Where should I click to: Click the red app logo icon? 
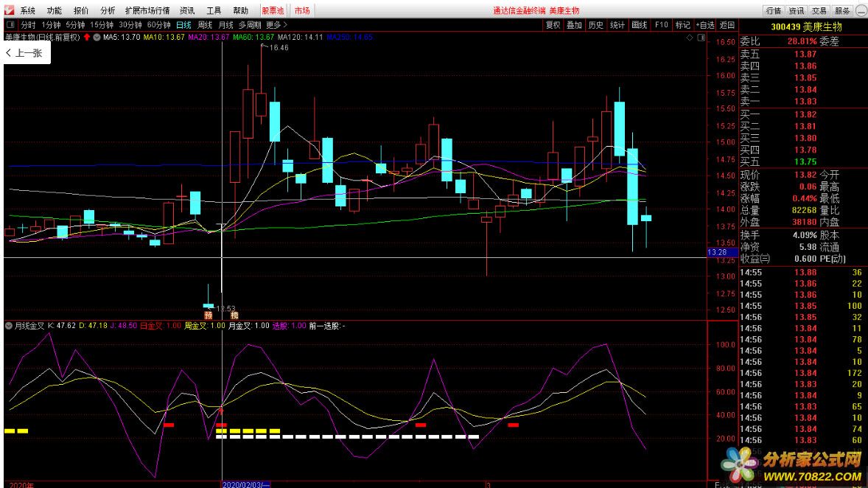pos(8,11)
